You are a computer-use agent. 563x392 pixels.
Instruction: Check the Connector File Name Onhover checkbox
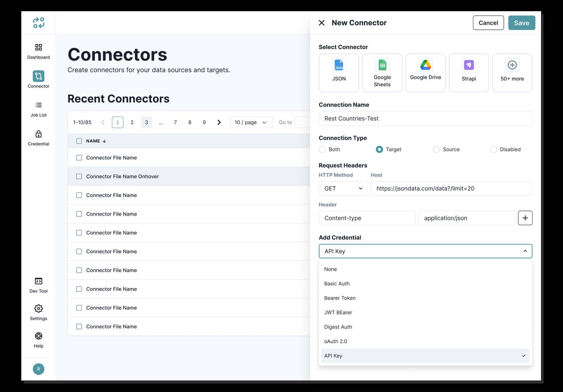click(x=79, y=176)
